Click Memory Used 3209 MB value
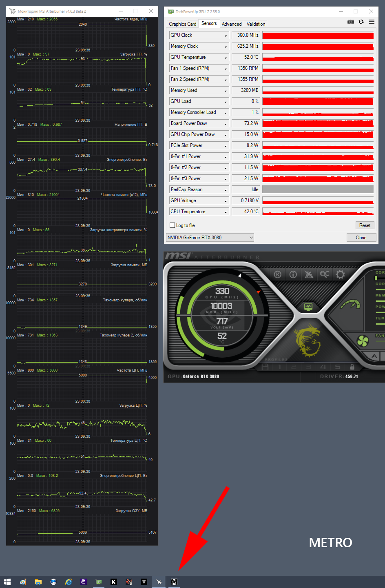This screenshot has height=588, width=385. pyautogui.click(x=246, y=90)
